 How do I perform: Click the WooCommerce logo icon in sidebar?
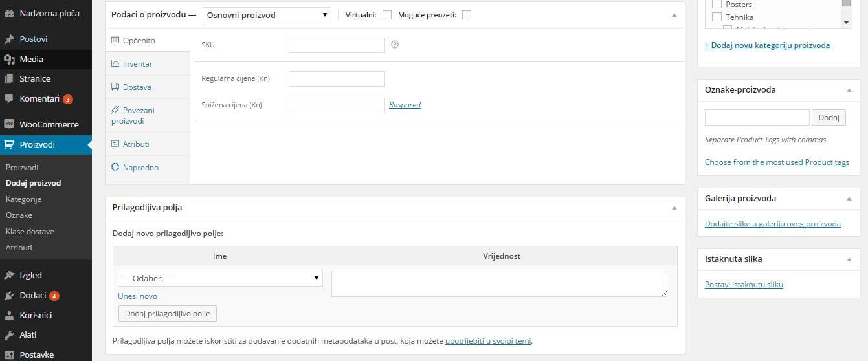coord(9,124)
